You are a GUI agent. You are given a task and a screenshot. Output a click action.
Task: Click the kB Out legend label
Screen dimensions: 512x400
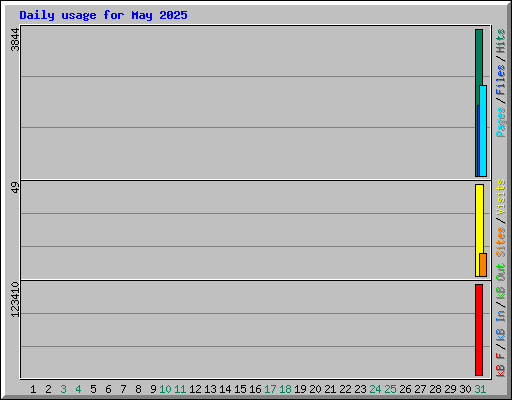pos(501,281)
